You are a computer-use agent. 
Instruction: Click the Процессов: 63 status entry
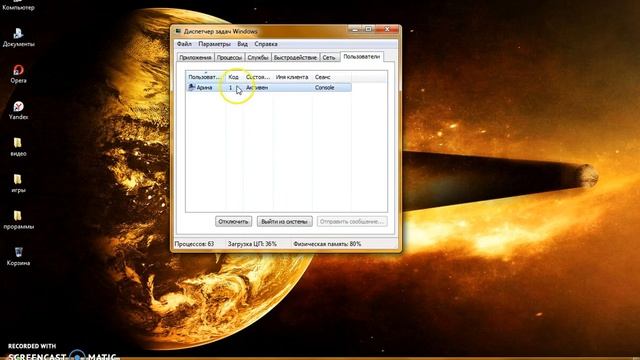(x=194, y=244)
